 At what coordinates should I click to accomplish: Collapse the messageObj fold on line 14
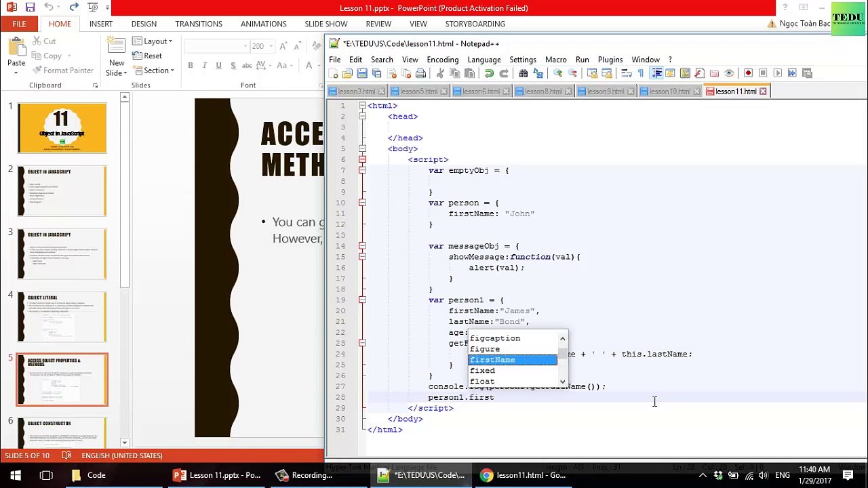point(362,246)
